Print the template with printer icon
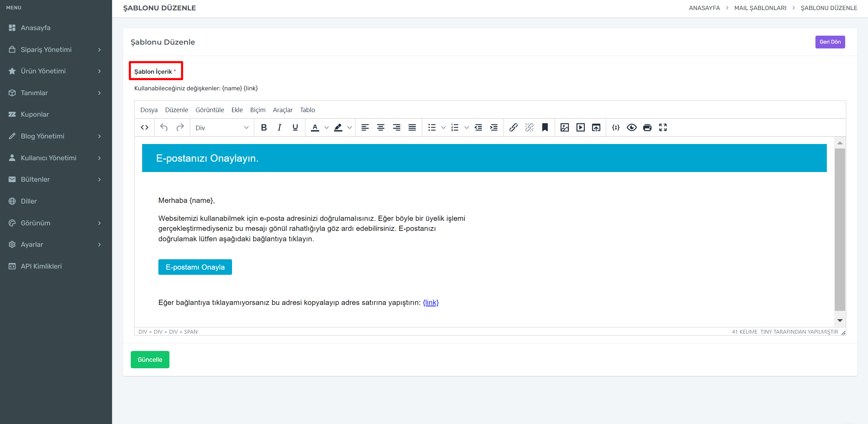This screenshot has height=424, width=868. click(x=647, y=128)
